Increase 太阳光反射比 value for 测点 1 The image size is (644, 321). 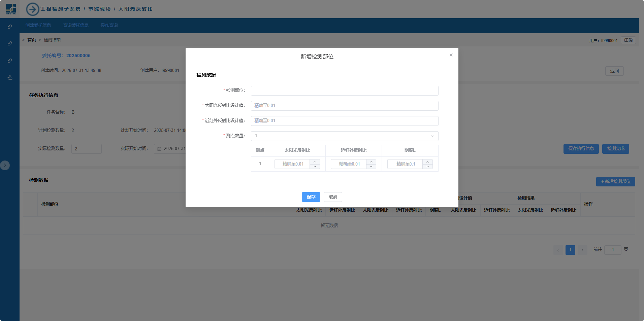tap(315, 162)
